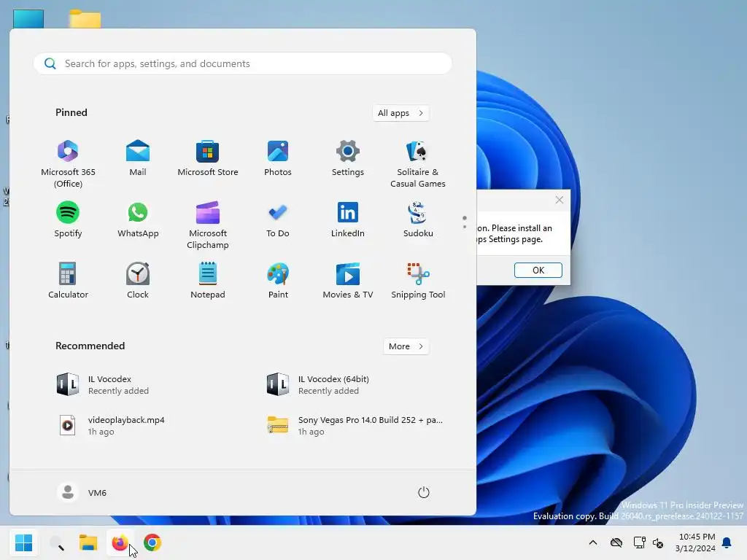Open Settings from pinned apps
Image resolution: width=747 pixels, height=560 pixels.
click(x=348, y=158)
